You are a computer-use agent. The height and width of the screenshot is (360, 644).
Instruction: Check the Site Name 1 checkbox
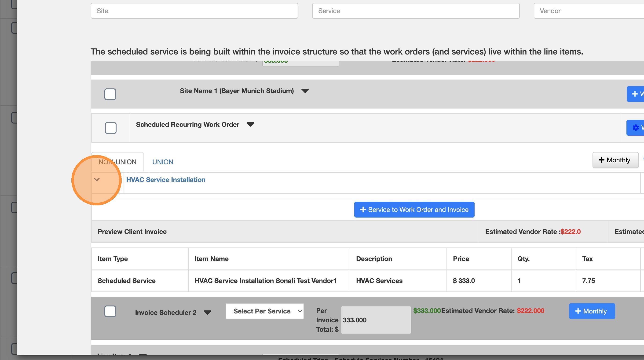(x=110, y=94)
